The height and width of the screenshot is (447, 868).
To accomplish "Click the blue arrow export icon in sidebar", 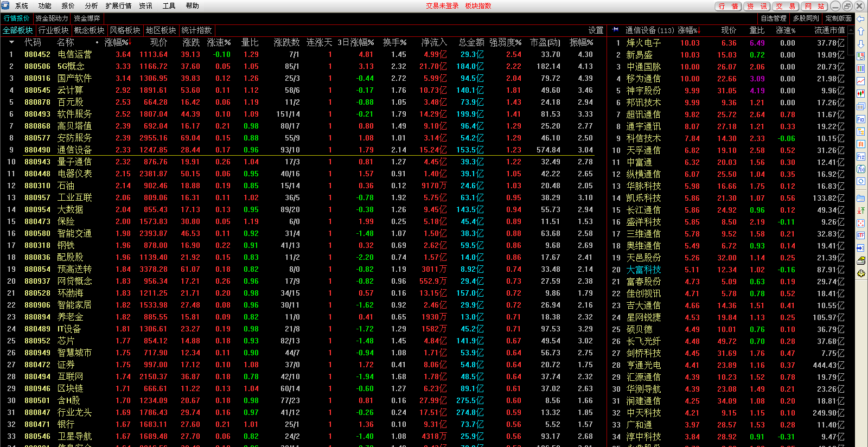I will 861,248.
